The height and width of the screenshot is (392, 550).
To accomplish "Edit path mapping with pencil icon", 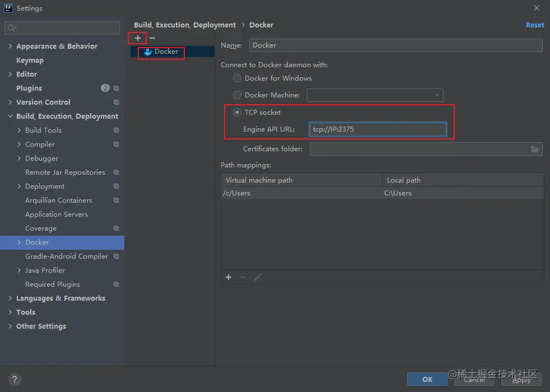I will click(258, 277).
